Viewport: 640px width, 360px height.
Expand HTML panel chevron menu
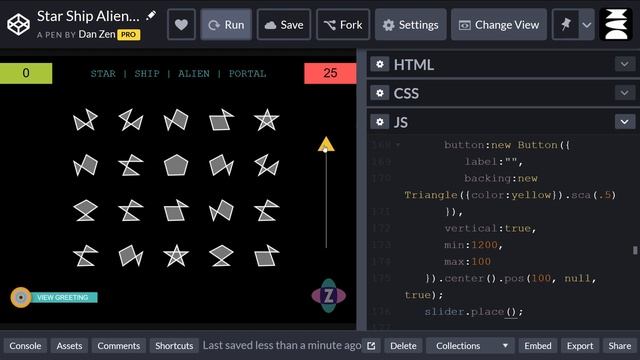pos(624,64)
